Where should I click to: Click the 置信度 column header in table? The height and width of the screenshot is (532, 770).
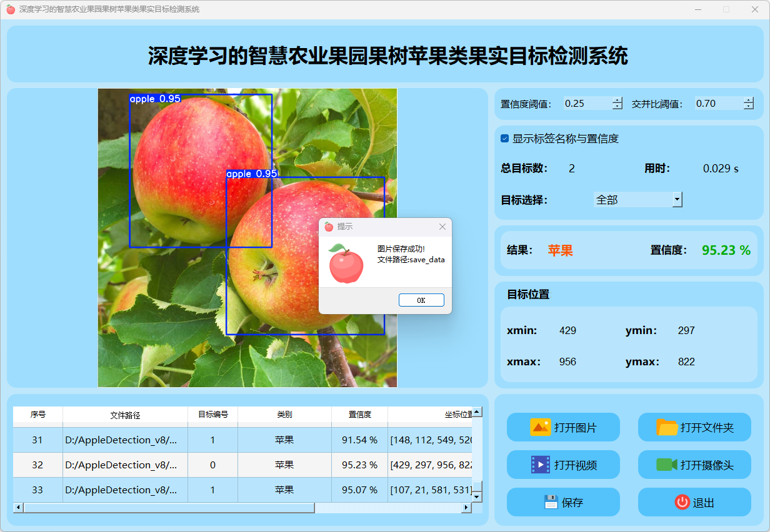point(359,415)
